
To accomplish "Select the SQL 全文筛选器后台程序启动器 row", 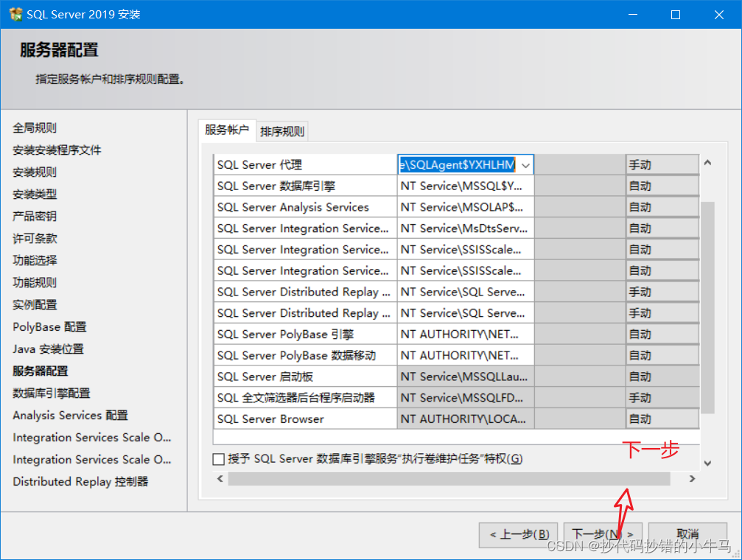I will click(x=305, y=398).
